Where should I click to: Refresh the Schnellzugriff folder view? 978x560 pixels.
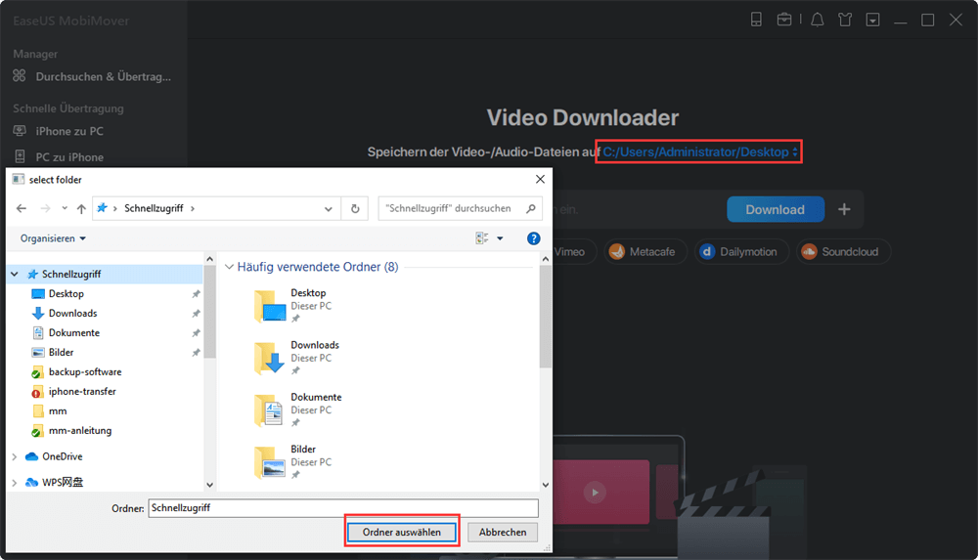click(355, 208)
